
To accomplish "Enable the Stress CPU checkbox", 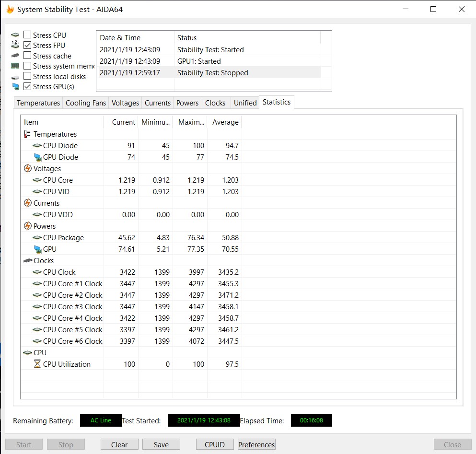I will (27, 35).
